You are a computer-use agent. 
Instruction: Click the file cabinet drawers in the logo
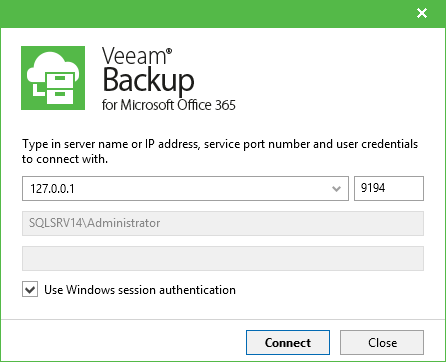(x=60, y=89)
